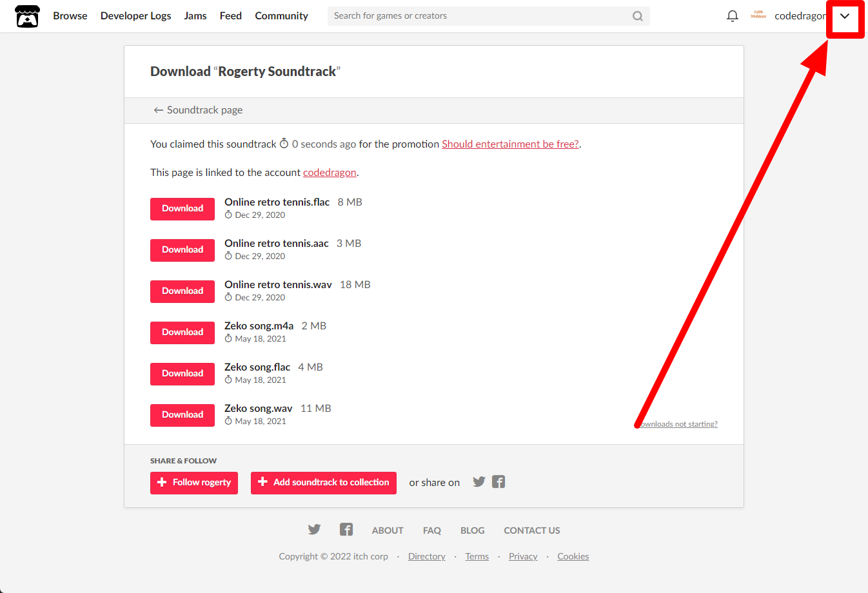Click the 'SHARE & FOLLOW' section label
The height and width of the screenshot is (593, 868).
(184, 461)
